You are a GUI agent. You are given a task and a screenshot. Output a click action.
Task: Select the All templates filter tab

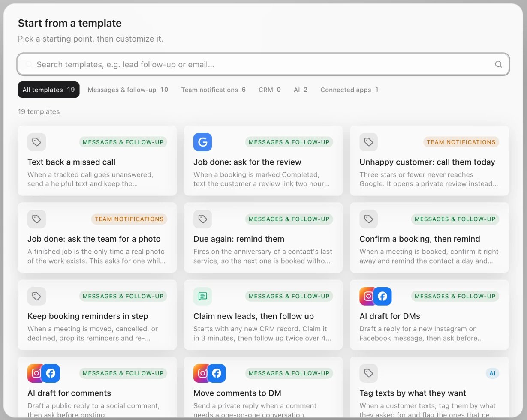click(x=48, y=90)
